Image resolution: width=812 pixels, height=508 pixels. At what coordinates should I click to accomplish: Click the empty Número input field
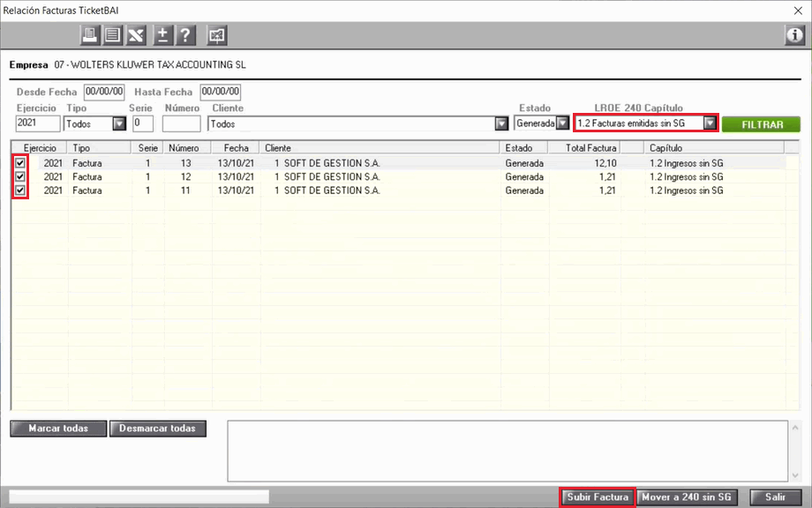click(x=181, y=123)
